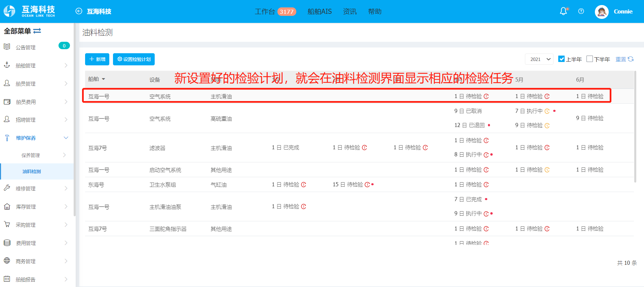Collapse the 维护保养 menu chevron
Image resolution: width=644 pixels, height=287 pixels.
pos(66,137)
